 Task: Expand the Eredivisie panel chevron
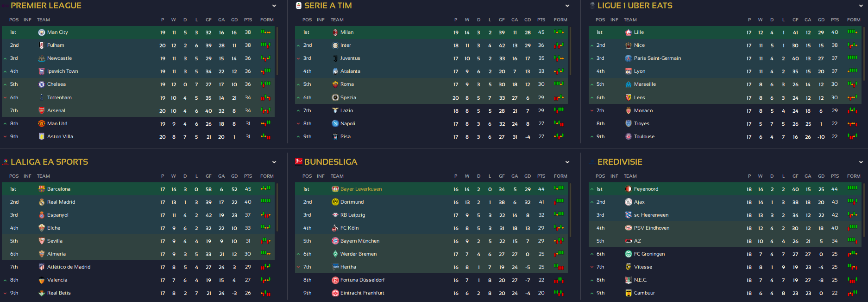861,162
